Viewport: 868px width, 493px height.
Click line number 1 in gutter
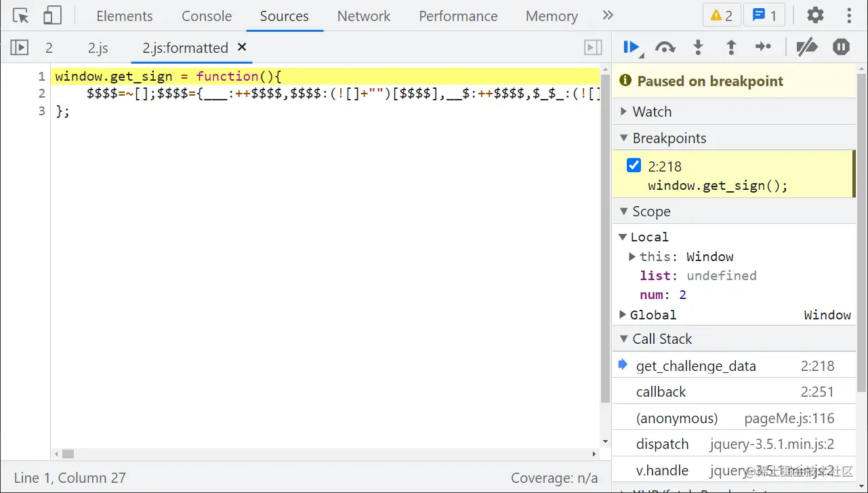tap(41, 76)
